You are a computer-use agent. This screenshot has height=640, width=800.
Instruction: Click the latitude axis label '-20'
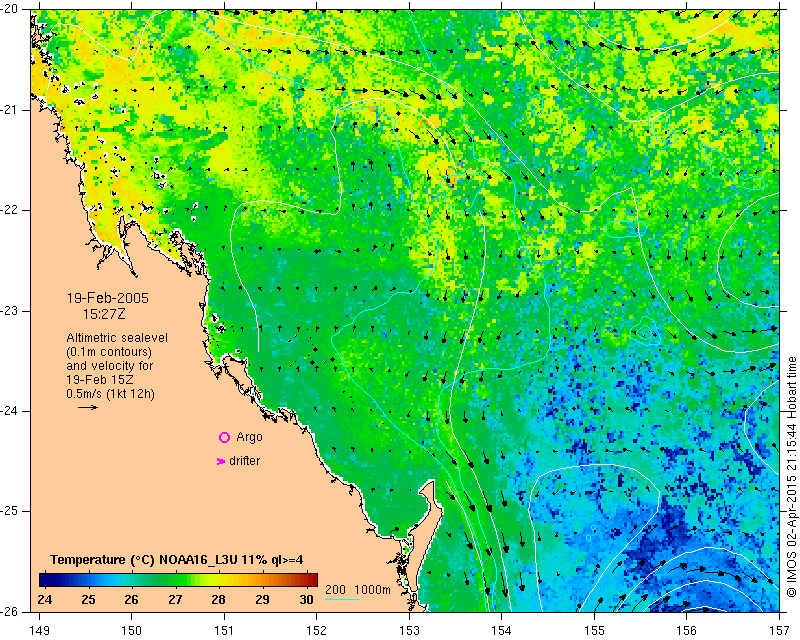click(x=11, y=9)
